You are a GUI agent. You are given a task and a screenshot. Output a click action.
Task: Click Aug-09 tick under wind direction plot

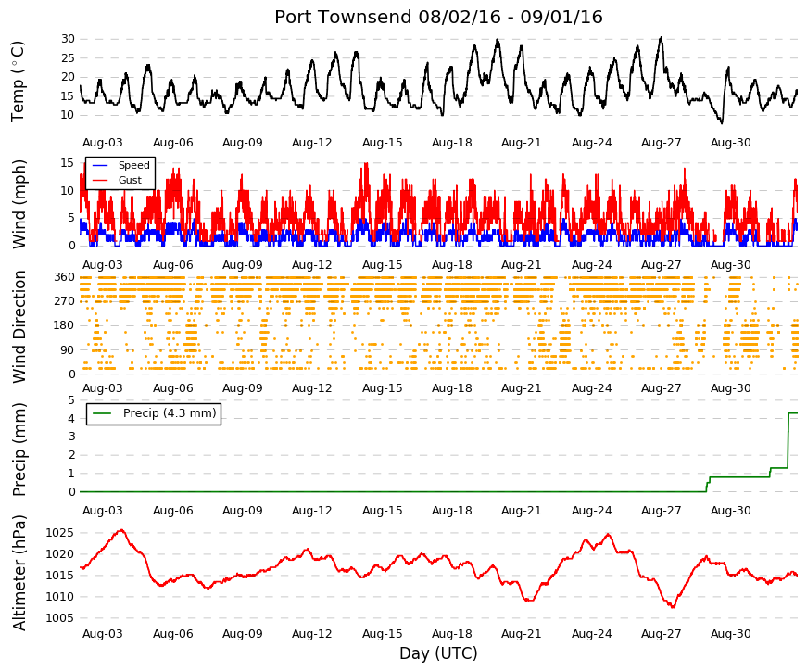243,388
